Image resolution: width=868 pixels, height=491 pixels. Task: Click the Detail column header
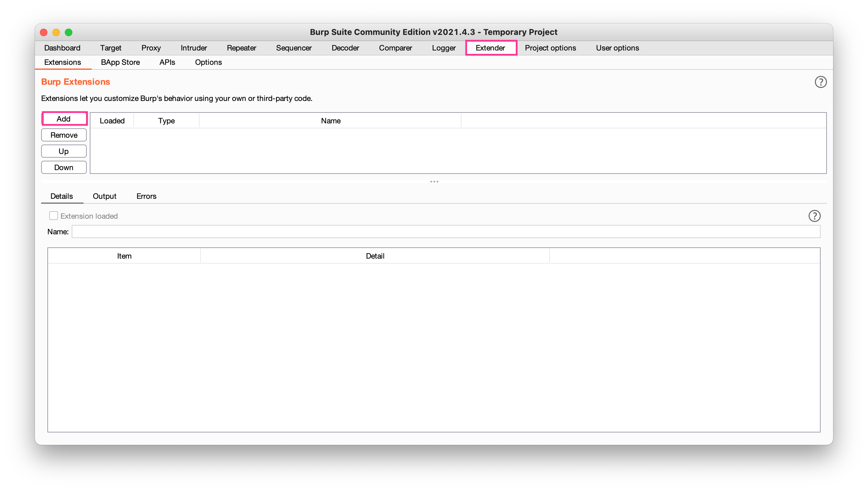click(375, 256)
